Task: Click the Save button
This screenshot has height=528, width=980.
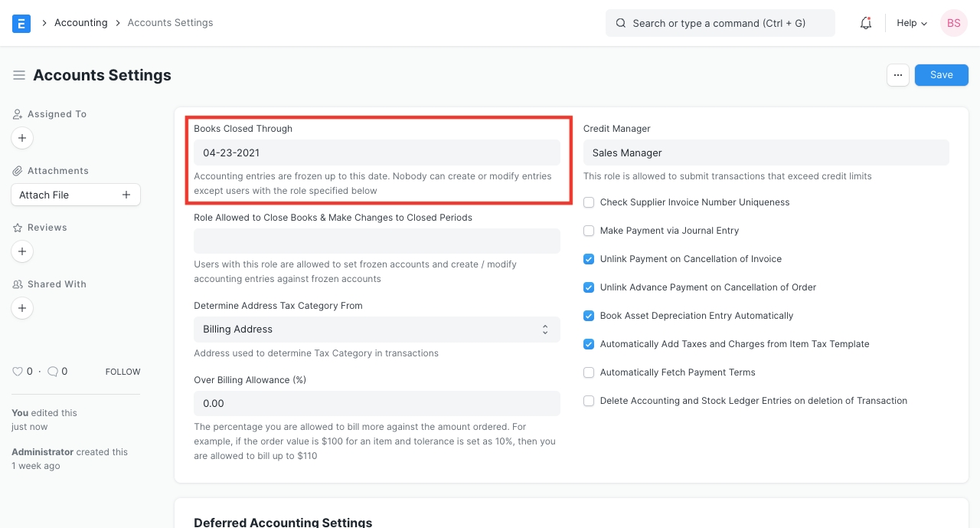Action: (x=941, y=75)
